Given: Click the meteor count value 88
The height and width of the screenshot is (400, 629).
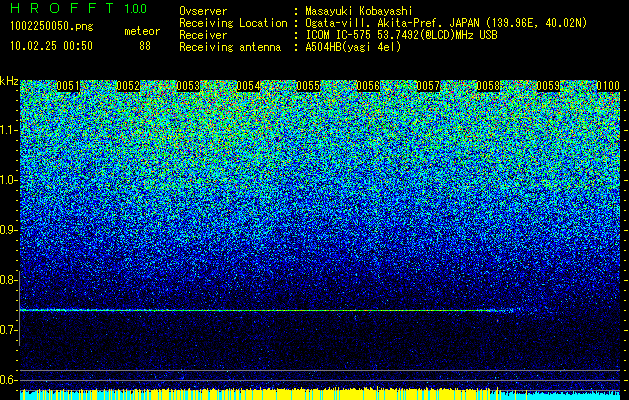Looking at the screenshot, I should pos(145,46).
